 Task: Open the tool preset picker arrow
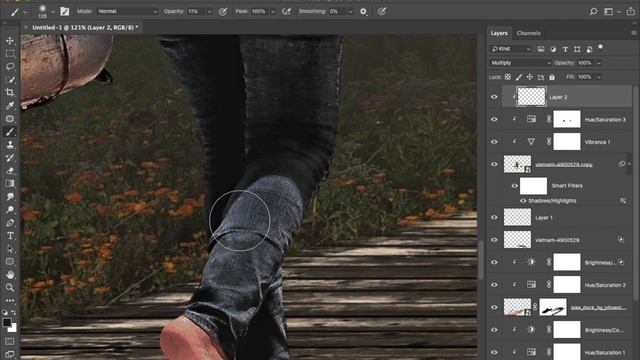tap(25, 12)
